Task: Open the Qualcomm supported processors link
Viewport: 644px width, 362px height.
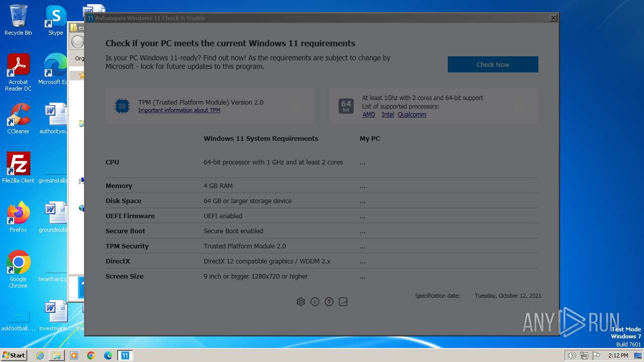Action: (412, 115)
